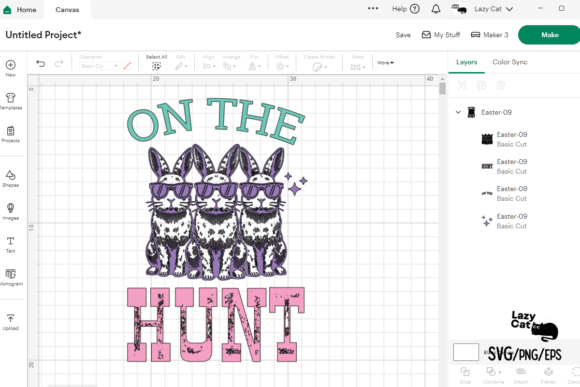
Task: Click the teal ON THE text
Action: point(216,120)
